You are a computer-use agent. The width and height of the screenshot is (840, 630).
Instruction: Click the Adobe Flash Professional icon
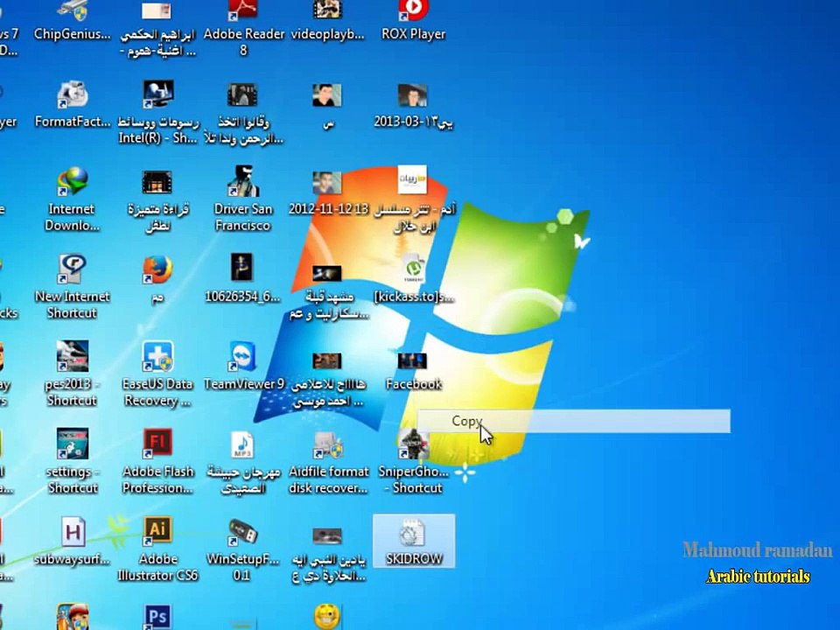click(x=157, y=461)
